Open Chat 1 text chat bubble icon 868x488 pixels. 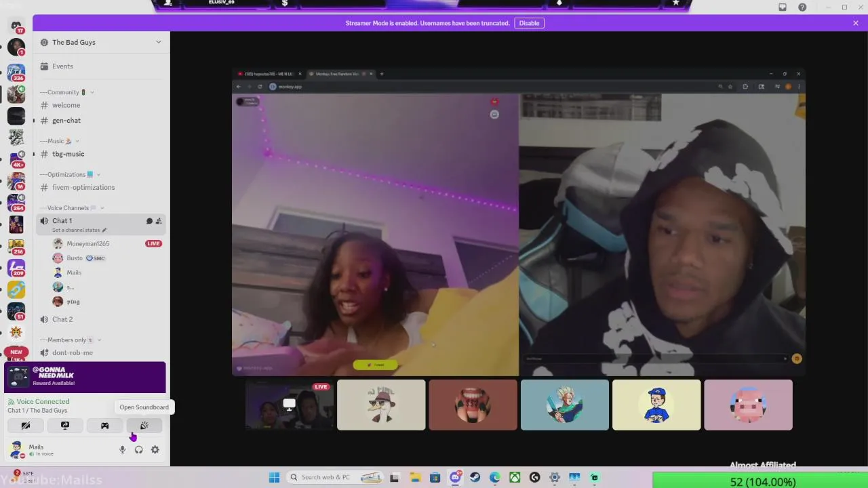click(149, 221)
